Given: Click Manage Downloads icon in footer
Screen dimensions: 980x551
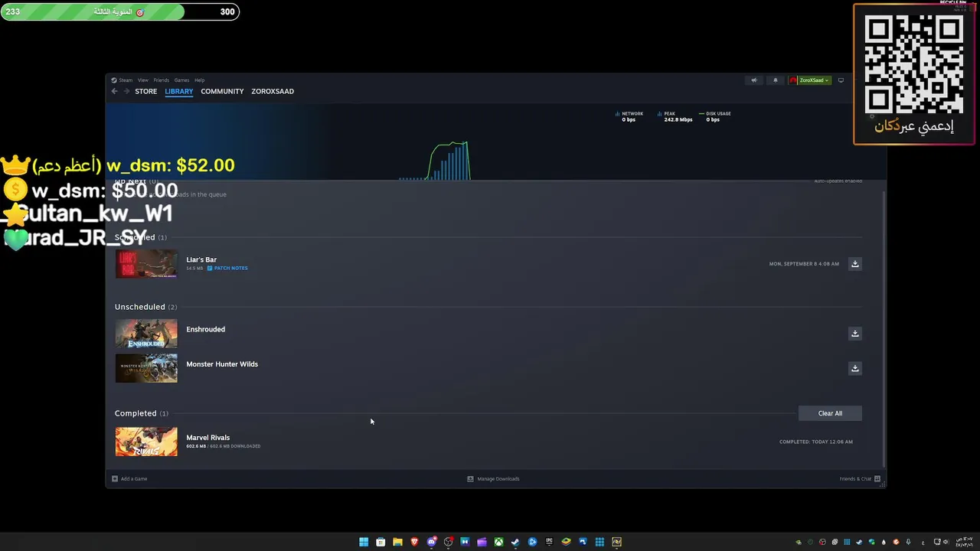Looking at the screenshot, I should tap(470, 479).
